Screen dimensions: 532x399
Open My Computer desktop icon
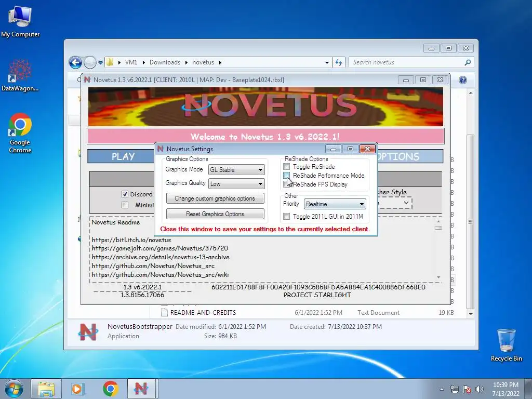pos(20,20)
